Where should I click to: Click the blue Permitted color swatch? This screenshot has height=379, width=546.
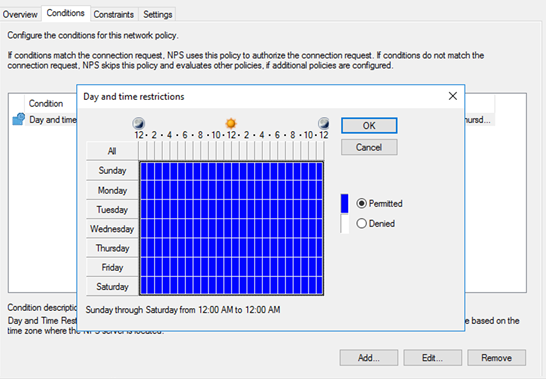(344, 203)
